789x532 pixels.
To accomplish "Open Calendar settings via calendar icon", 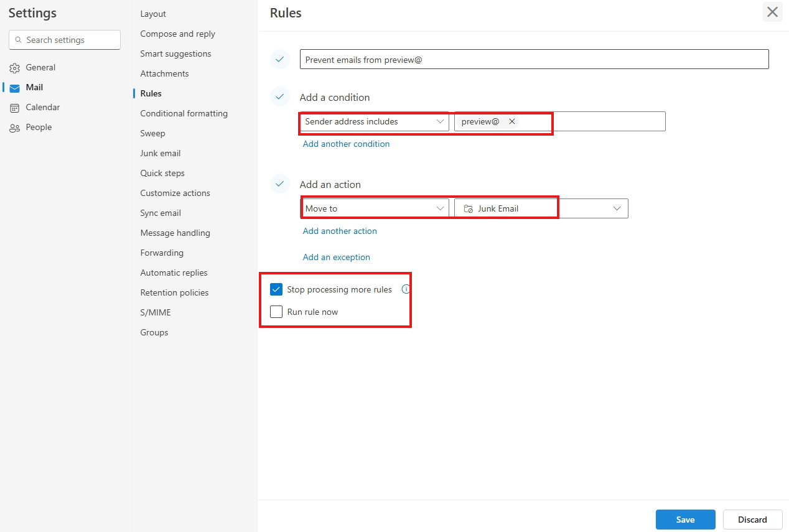I will [14, 107].
